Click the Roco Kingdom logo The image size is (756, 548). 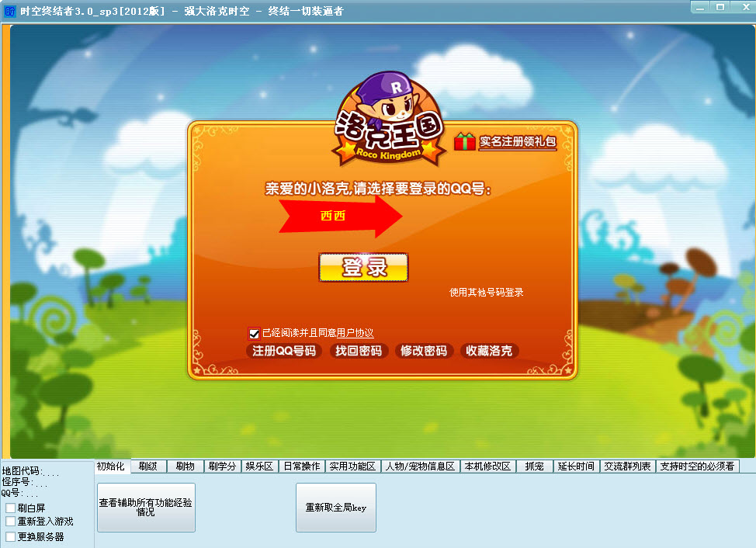389,120
